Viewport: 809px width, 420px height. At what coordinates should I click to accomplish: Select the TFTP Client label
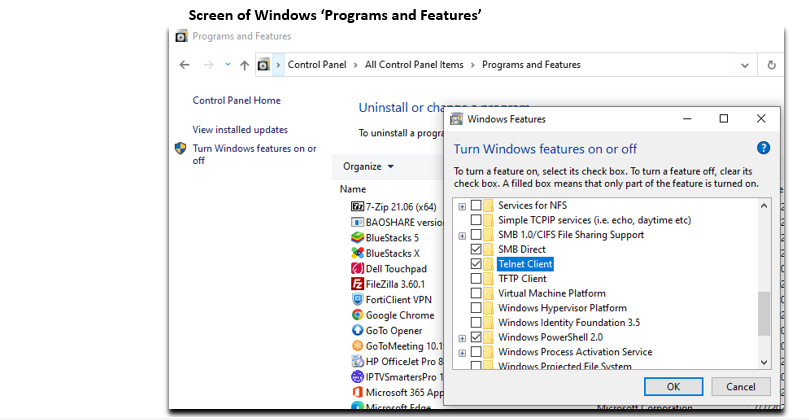(522, 279)
